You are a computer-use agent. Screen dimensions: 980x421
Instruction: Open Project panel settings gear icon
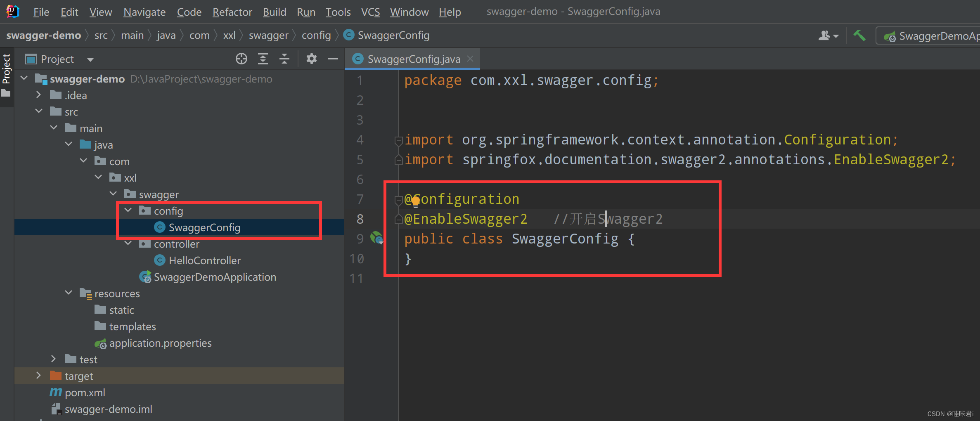[x=311, y=59]
